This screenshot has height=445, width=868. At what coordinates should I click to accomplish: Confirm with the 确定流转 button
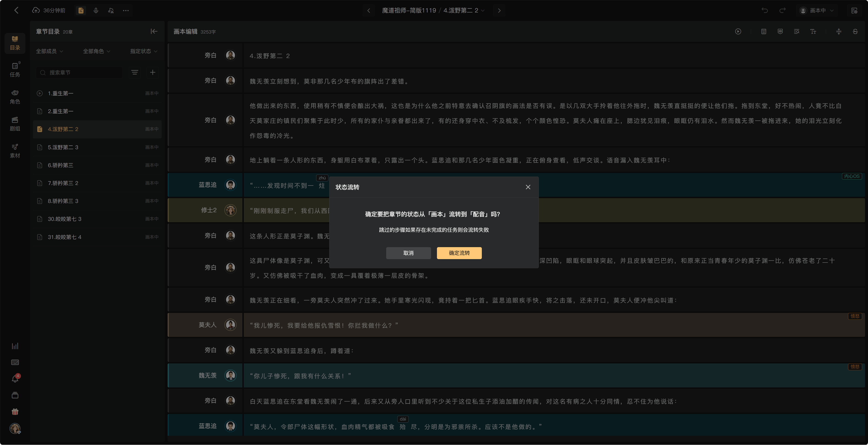tap(459, 253)
